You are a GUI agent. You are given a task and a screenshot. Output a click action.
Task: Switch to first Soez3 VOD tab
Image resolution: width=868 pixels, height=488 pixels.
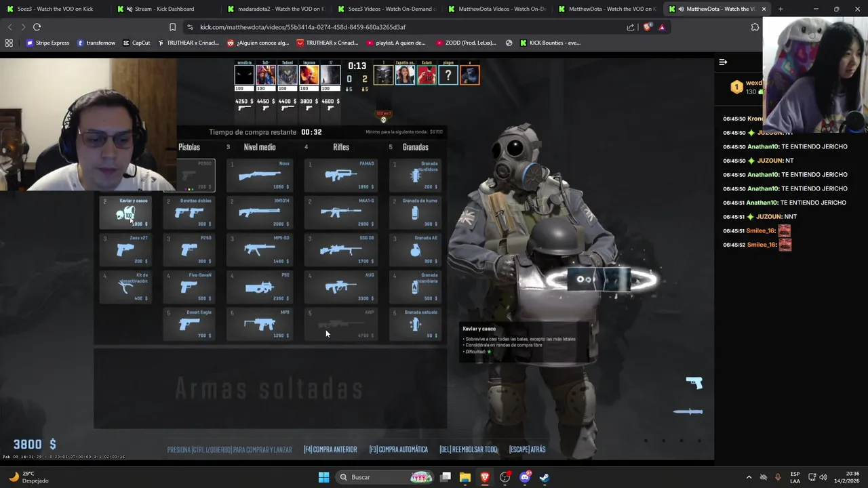54,9
